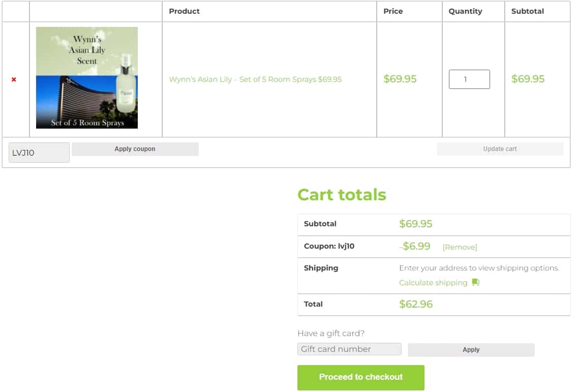The image size is (577, 392).
Task: Expand the Calculate shipping option
Action: [433, 283]
